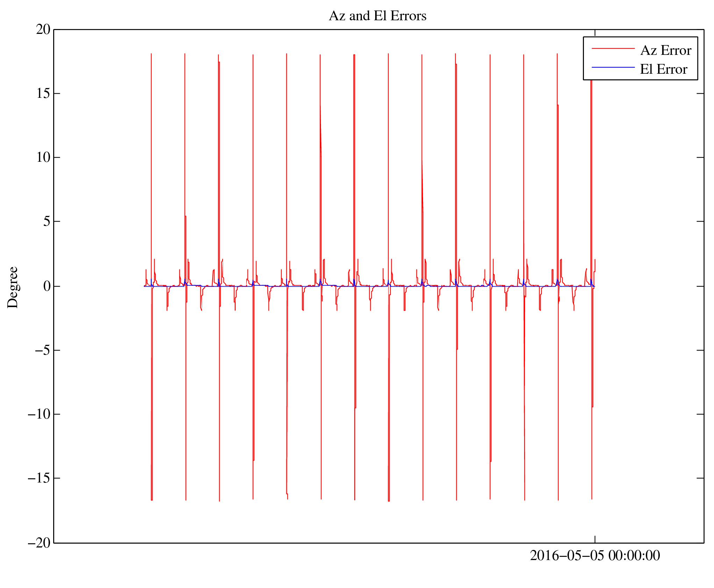
Task: Click the x-axis tick mark above the date label
Action: (595, 539)
